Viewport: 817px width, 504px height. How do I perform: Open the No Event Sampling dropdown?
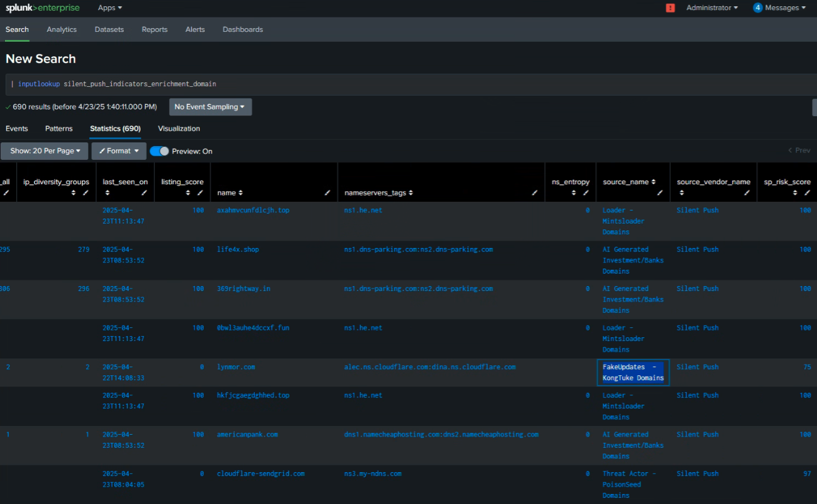210,107
